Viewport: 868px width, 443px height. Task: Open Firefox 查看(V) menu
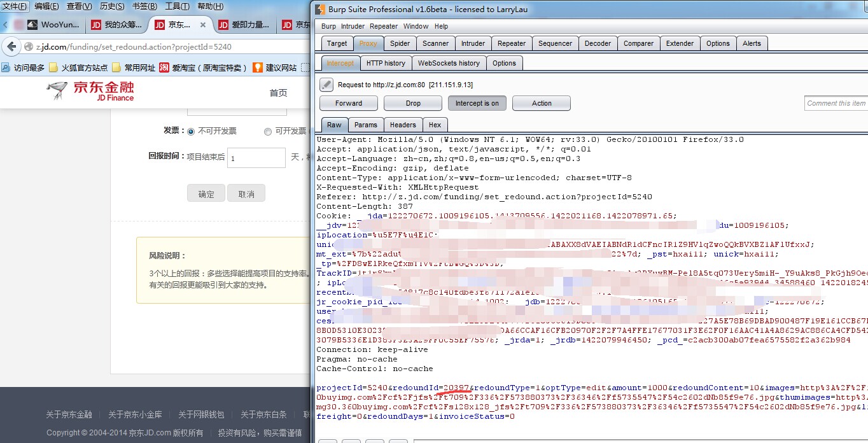point(79,6)
